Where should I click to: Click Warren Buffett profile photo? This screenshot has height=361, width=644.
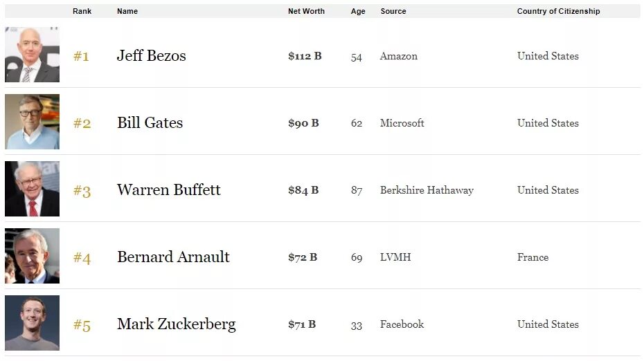click(x=32, y=189)
